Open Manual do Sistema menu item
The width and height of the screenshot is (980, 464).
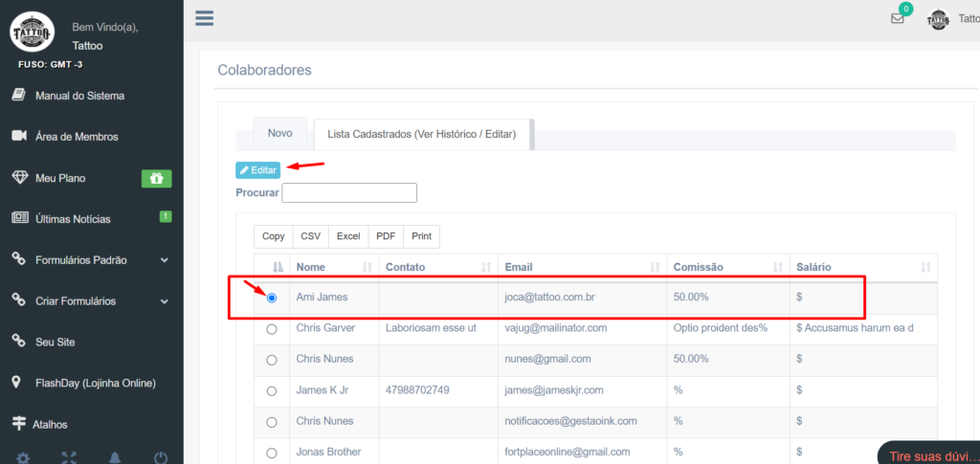coord(80,97)
